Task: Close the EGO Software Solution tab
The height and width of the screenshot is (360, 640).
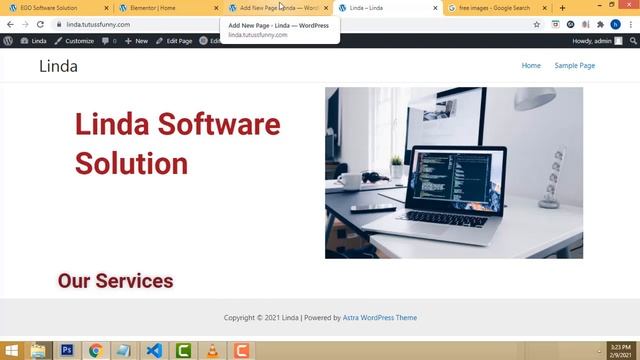Action: coord(107,8)
